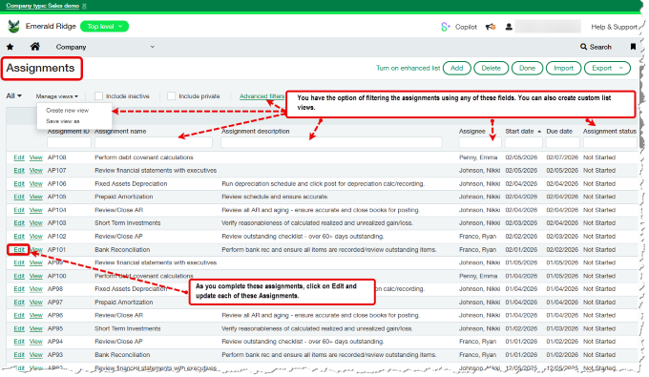View assignment AP96
649x377 pixels.
coord(36,315)
